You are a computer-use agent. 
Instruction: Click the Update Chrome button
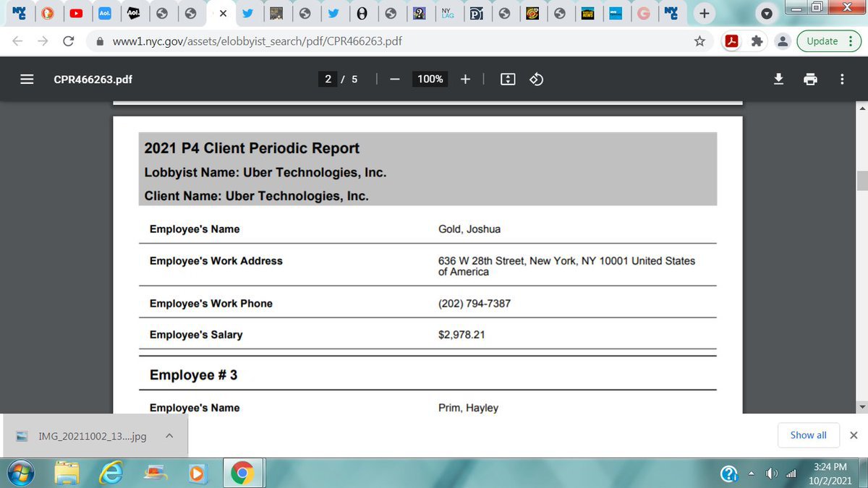[829, 41]
